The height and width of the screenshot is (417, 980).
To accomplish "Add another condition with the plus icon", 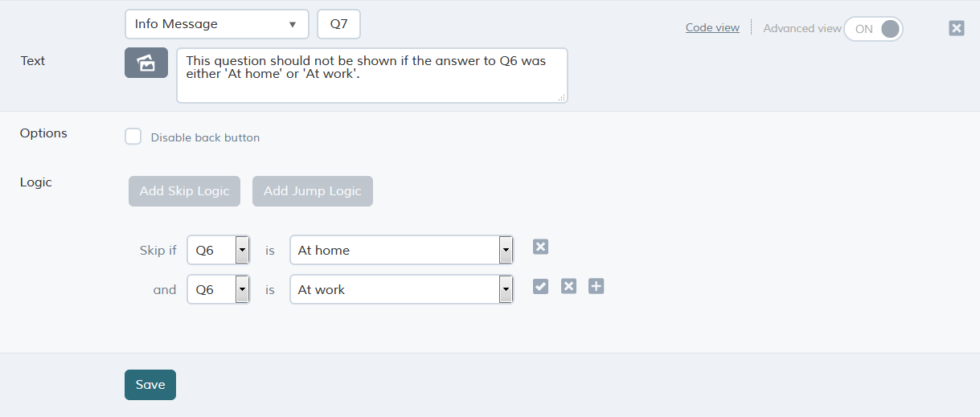I will 596,286.
